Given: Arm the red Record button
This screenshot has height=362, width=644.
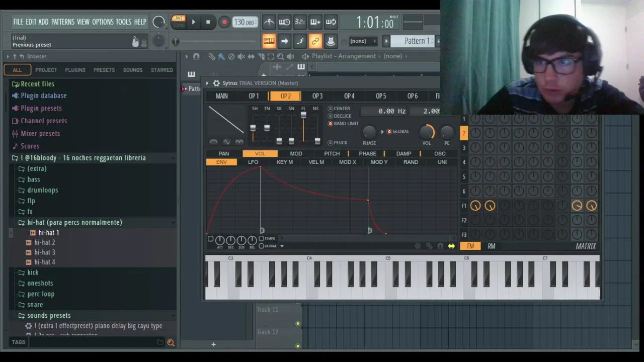Looking at the screenshot, I should pos(224,22).
